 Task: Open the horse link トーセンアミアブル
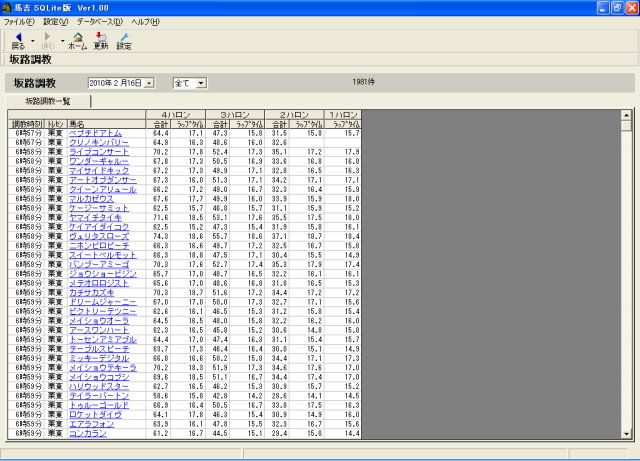(x=102, y=340)
